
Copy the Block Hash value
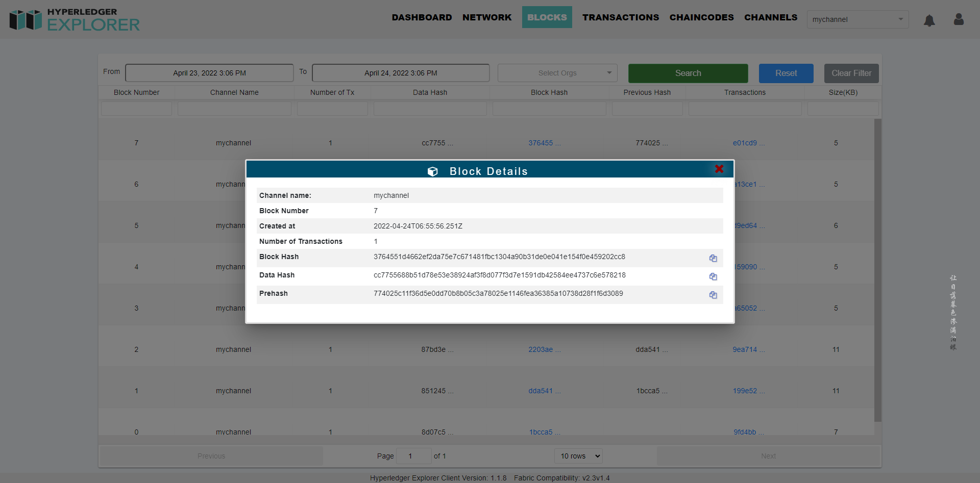click(x=713, y=258)
